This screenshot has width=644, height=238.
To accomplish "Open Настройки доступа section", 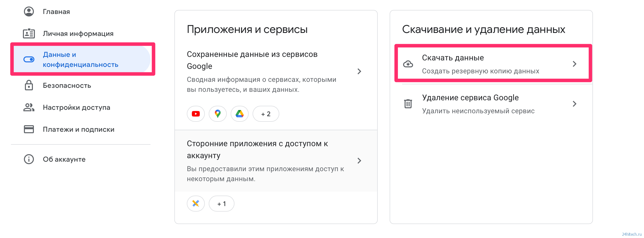I will pos(76,107).
